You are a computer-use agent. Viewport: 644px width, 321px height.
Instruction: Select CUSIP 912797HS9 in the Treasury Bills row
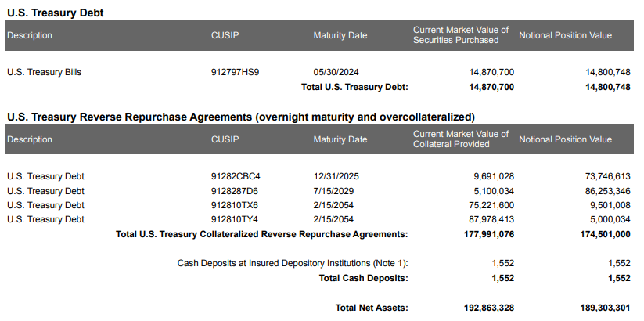tap(235, 72)
